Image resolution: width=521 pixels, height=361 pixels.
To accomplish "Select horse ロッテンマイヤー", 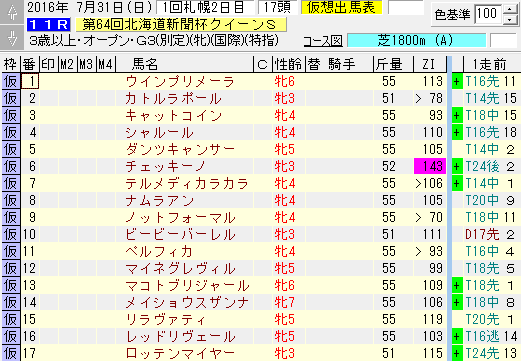I will click(180, 353).
